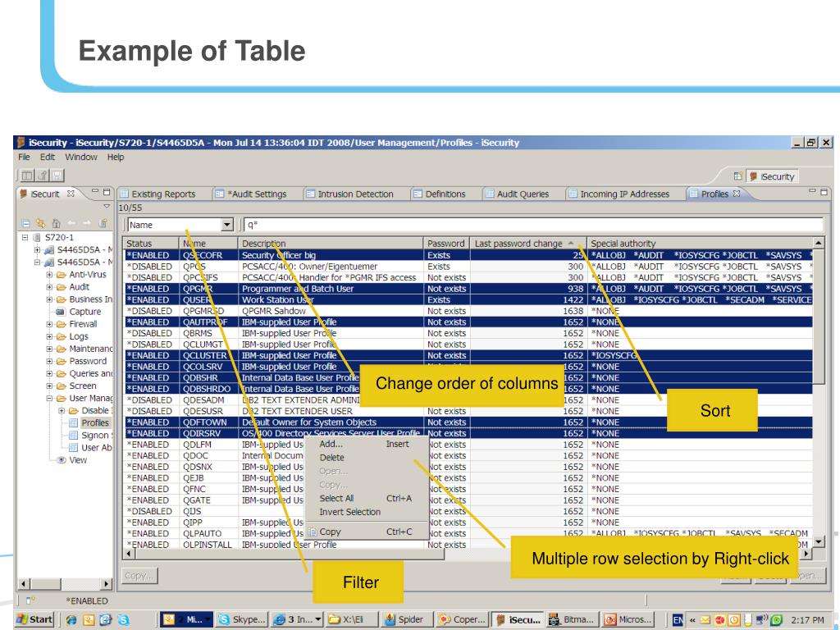The height and width of the screenshot is (630, 840).
Task: Open the navigator view menu triangle
Action: (107, 206)
